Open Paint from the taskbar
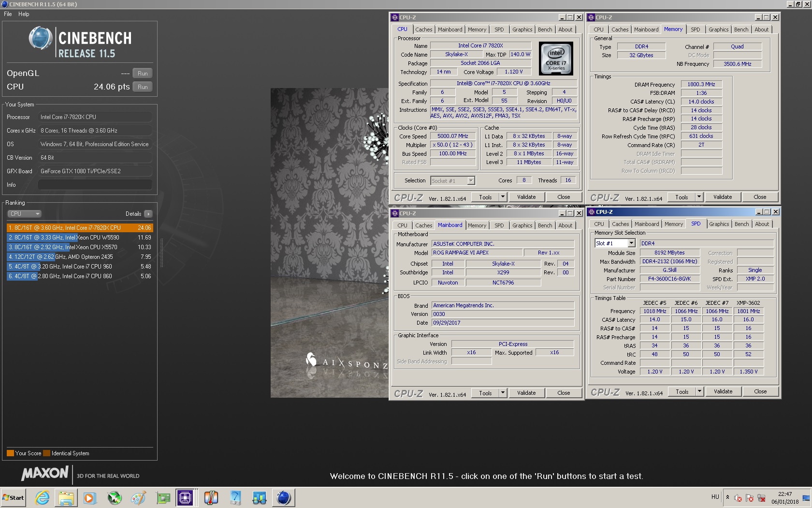812x508 pixels. [138, 497]
